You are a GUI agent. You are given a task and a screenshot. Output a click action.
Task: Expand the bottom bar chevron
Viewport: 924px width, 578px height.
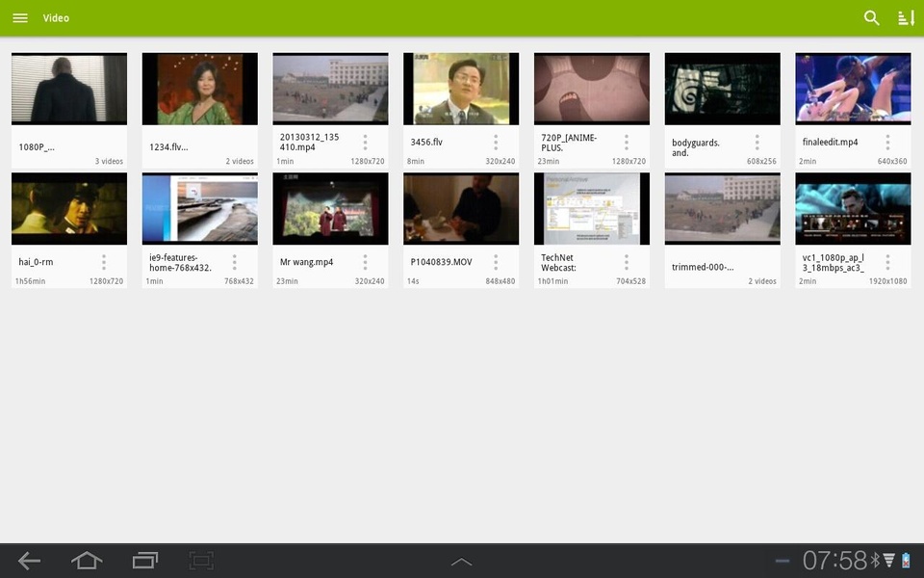tap(461, 562)
